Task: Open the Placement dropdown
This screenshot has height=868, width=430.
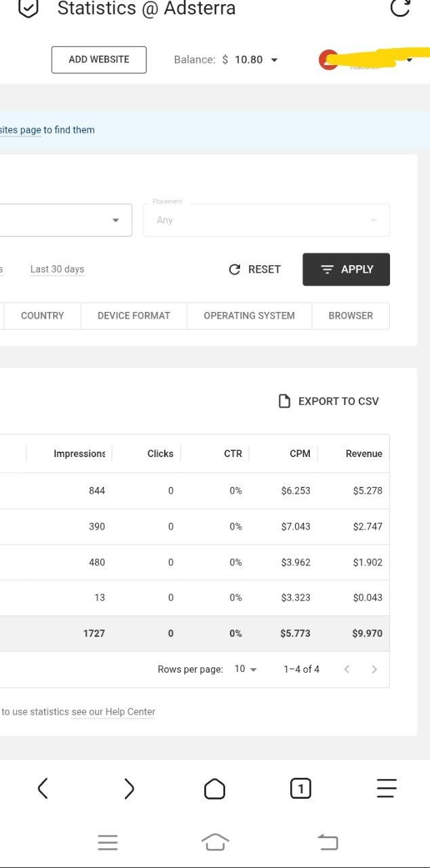Action: click(x=266, y=220)
